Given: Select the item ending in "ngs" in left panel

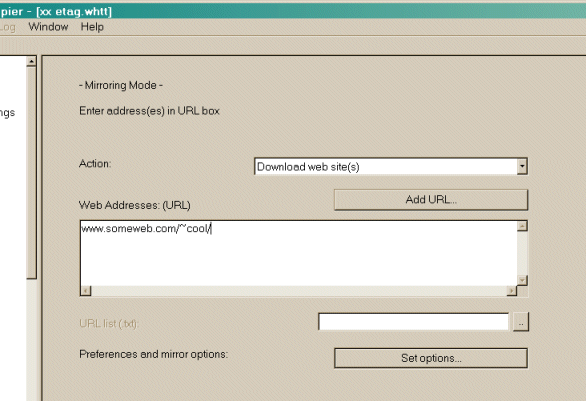Looking at the screenshot, I should 7,113.
